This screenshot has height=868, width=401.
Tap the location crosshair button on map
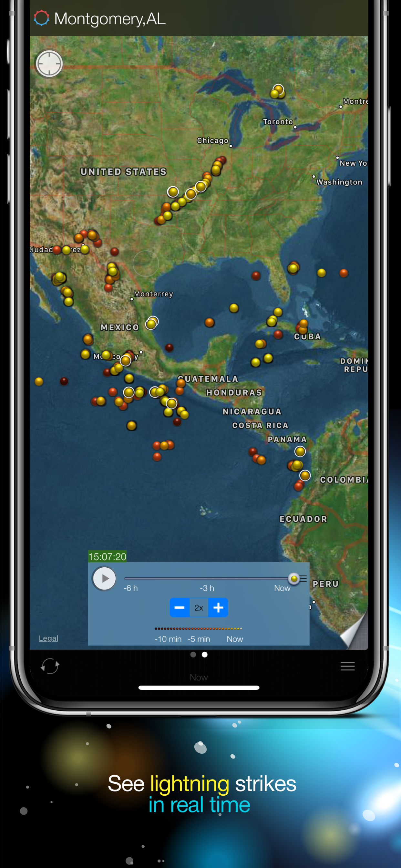tap(49, 64)
